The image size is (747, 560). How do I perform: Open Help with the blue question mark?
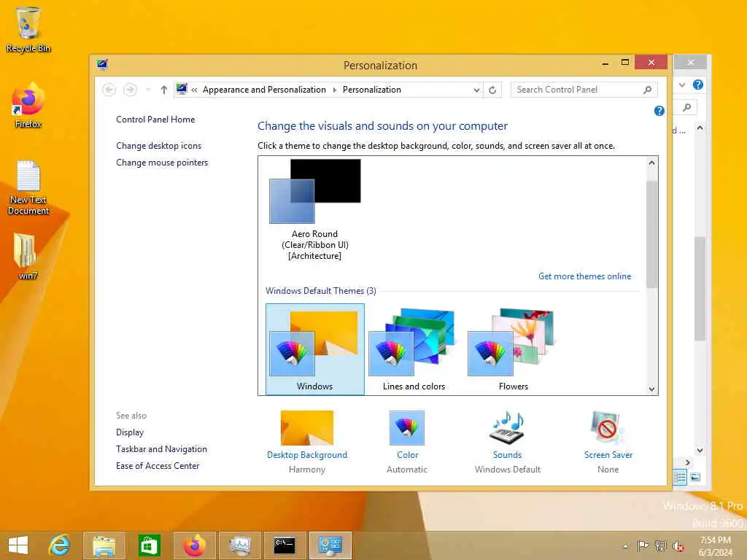click(x=659, y=111)
